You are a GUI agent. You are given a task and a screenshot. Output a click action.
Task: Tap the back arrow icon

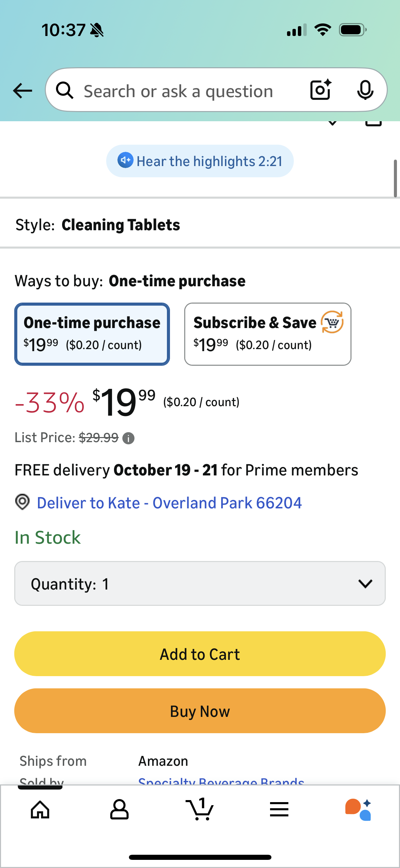(x=22, y=91)
